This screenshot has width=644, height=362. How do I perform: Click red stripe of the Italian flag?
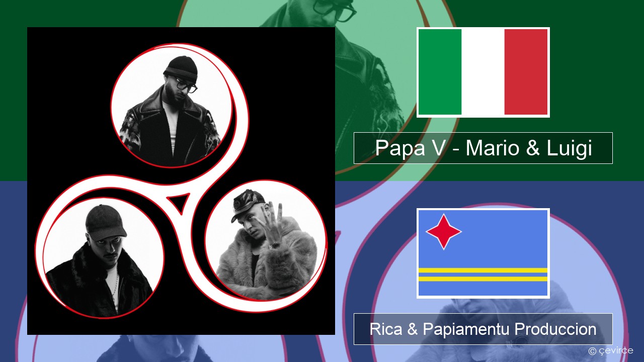click(526, 72)
